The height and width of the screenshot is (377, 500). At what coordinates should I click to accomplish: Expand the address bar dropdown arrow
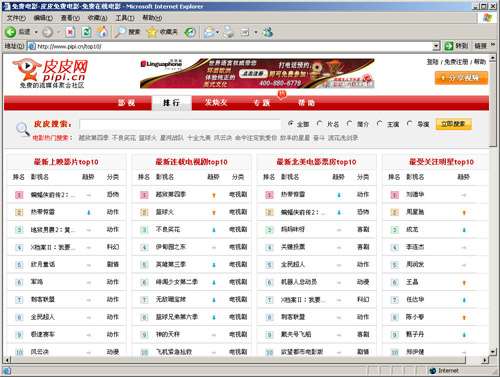[436, 46]
